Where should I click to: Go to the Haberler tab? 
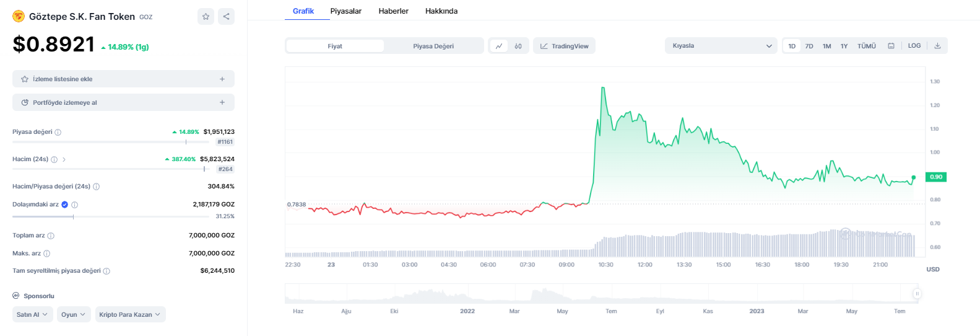coord(393,11)
